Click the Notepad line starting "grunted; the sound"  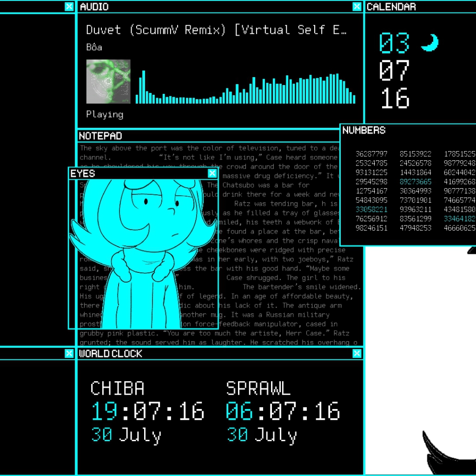tap(218, 343)
